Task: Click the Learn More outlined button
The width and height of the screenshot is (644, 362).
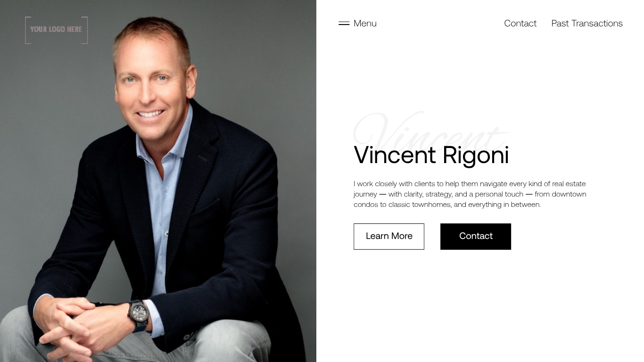Action: [389, 237]
